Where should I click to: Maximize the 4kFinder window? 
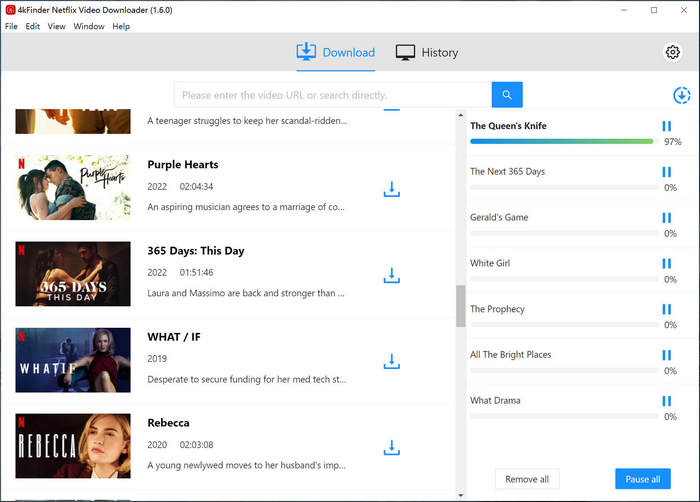pos(654,10)
